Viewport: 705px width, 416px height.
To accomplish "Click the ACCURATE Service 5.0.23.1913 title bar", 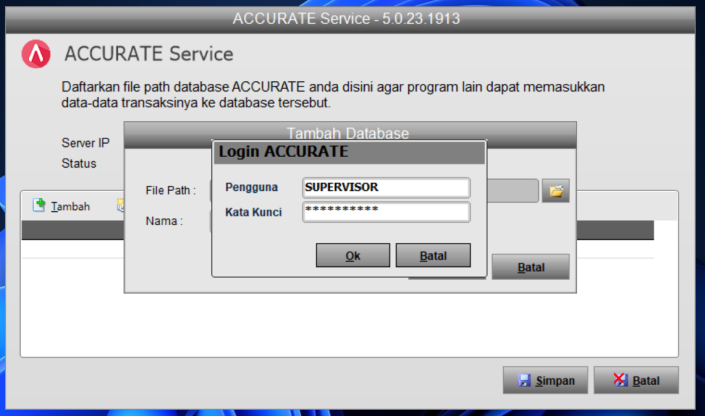I will point(350,19).
